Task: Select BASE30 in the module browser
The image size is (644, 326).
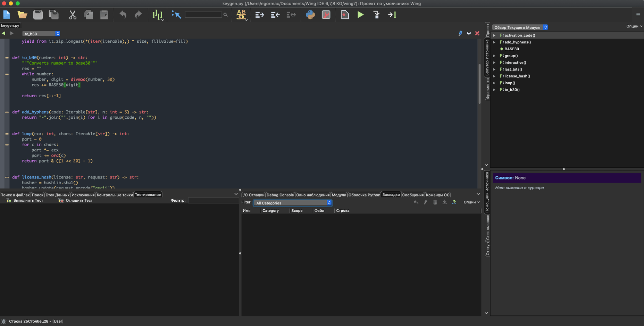Action: click(512, 49)
